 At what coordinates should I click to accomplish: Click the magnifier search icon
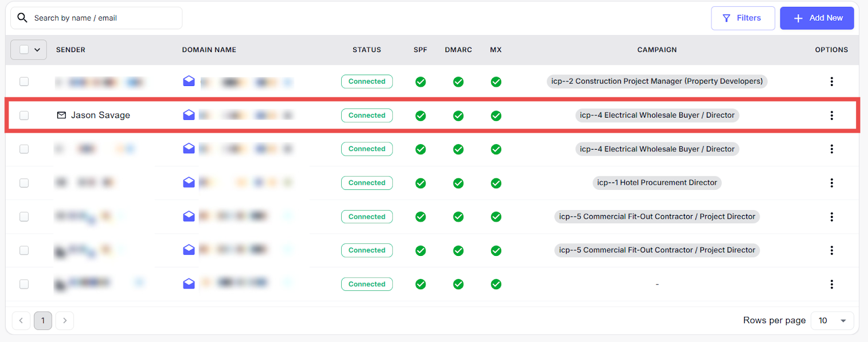tap(22, 18)
